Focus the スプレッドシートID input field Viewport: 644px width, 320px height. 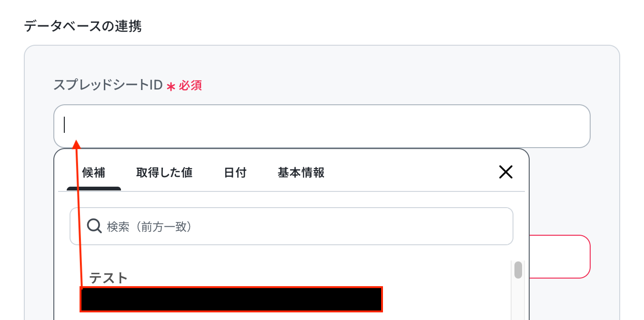click(x=322, y=126)
